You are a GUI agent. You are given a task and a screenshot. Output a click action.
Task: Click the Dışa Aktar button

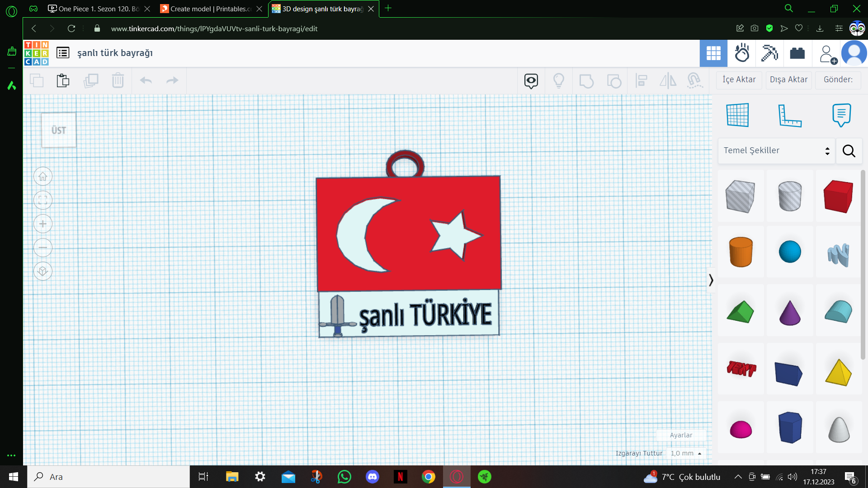coord(788,80)
